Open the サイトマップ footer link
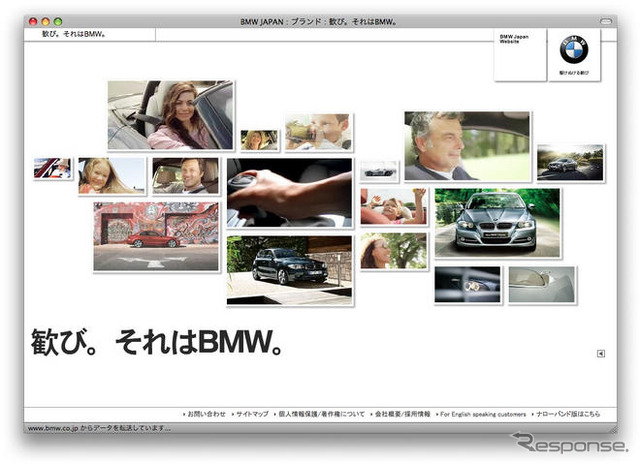 pyautogui.click(x=250, y=414)
